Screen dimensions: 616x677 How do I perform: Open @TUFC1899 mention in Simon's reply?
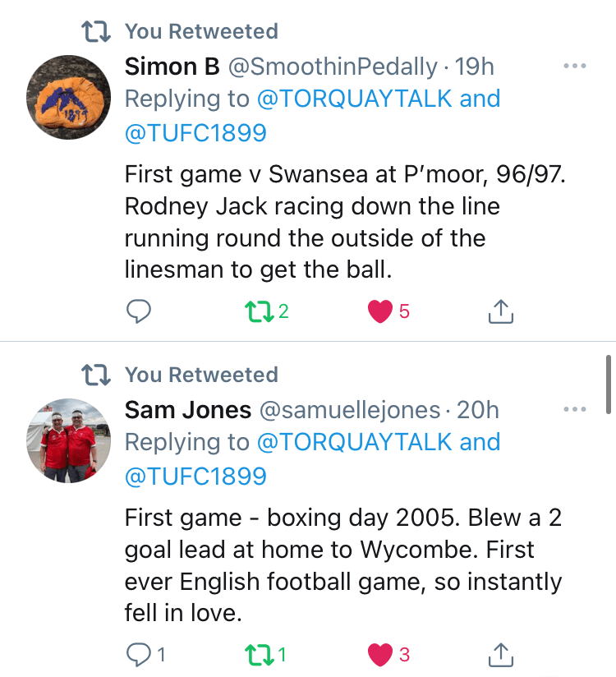point(195,132)
